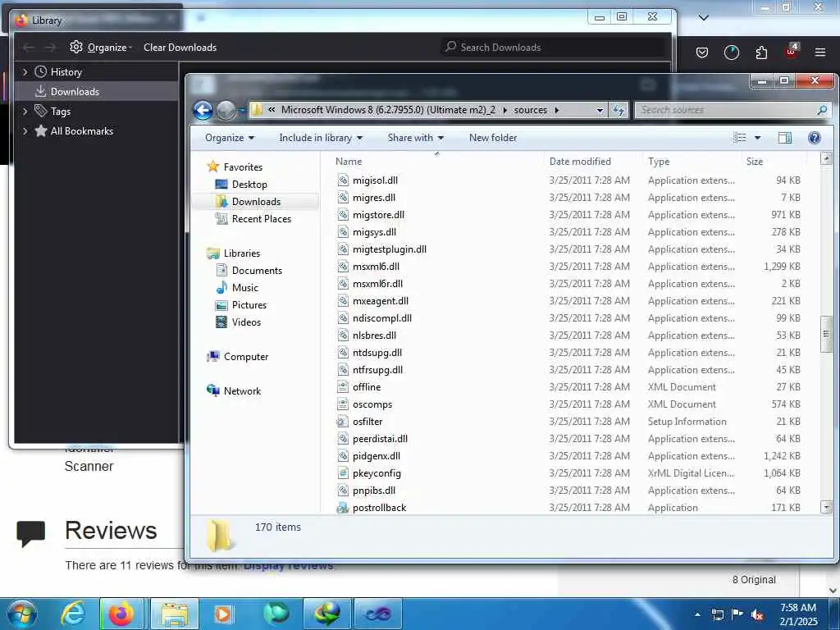Open the Explorer Help question mark icon
Image resolution: width=840 pixels, height=630 pixels.
pos(814,138)
